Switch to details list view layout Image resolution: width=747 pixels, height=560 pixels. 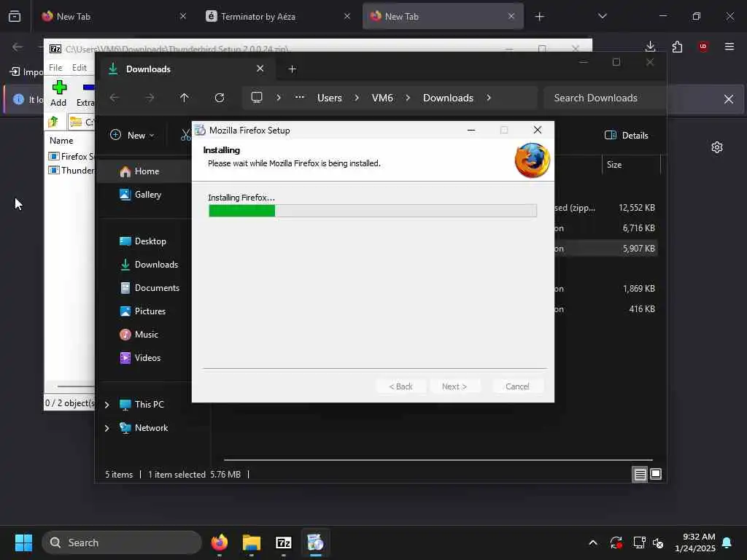click(x=640, y=474)
